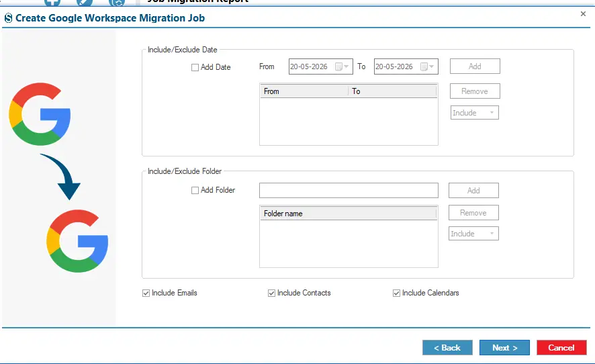This screenshot has width=595, height=364.
Task: Enable the Add Folder checkbox
Action: click(x=195, y=190)
